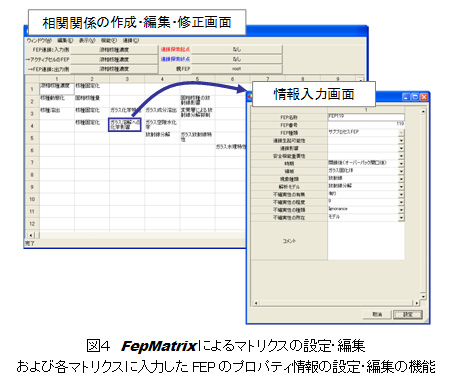Click the FEP連鎖:出力側 value bar
This screenshot has height=382, width=454.
[x=114, y=69]
